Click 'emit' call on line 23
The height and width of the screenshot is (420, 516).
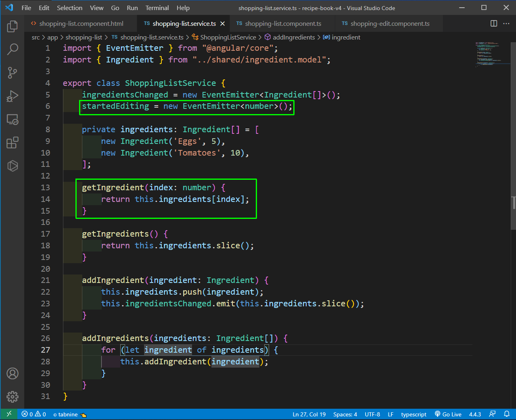click(226, 304)
